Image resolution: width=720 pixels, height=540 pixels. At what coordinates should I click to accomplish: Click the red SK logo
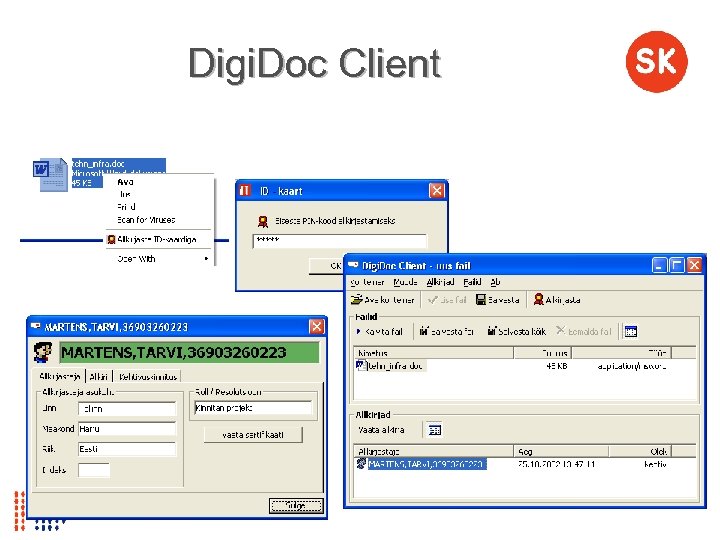tap(656, 62)
